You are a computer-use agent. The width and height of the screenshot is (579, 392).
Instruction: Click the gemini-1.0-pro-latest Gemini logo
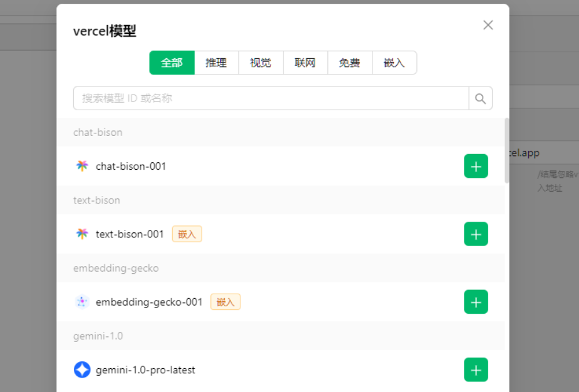pos(82,369)
